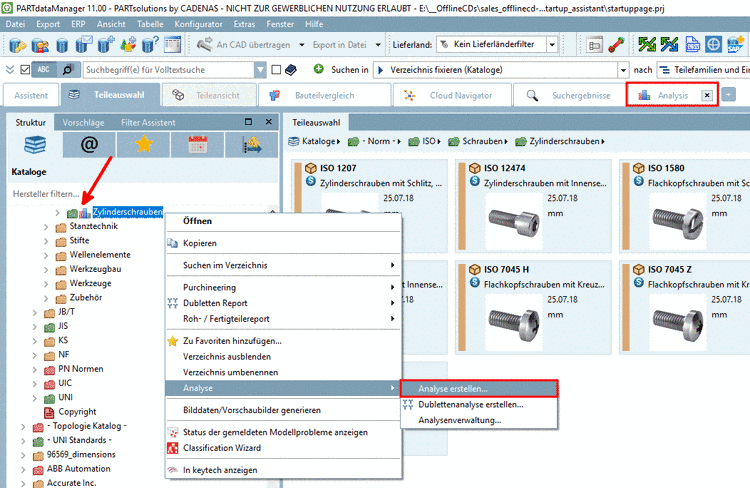Close the Analysis tab
This screenshot has height=488, width=750.
pyautogui.click(x=707, y=95)
